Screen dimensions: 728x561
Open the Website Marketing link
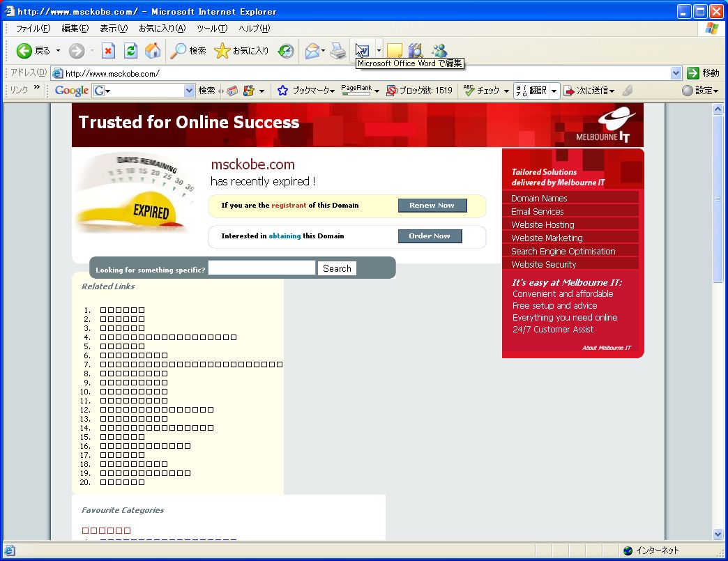(x=547, y=238)
